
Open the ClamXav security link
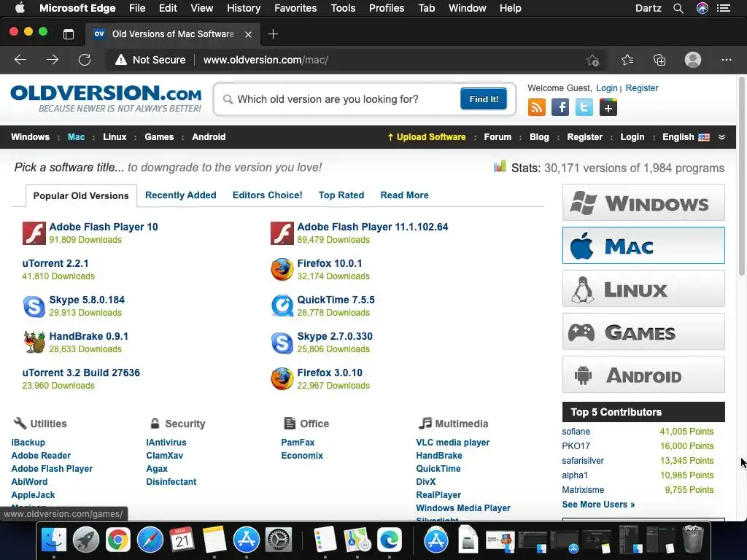click(164, 456)
